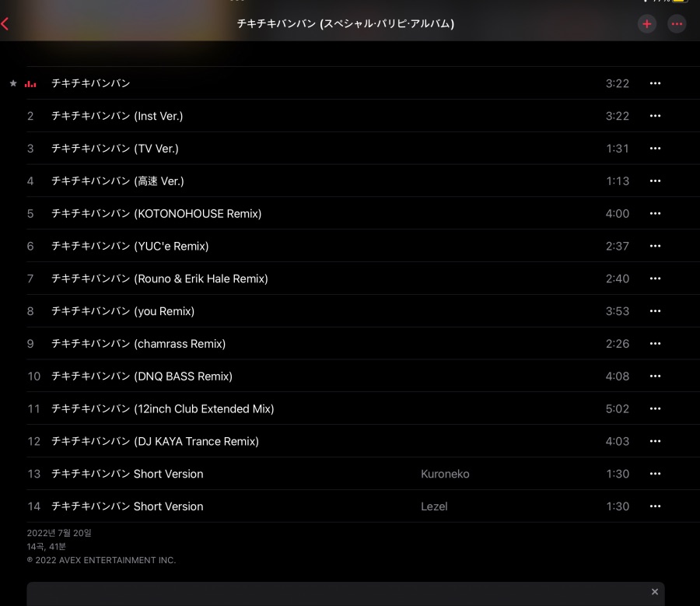Toggle the favorite star on track one
The image size is (700, 606).
13,83
